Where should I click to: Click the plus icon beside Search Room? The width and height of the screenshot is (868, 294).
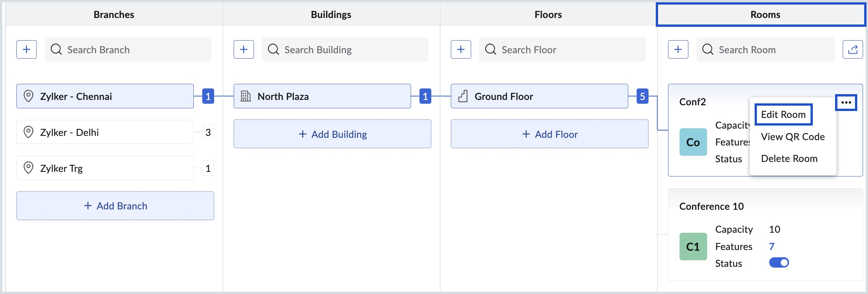(678, 49)
